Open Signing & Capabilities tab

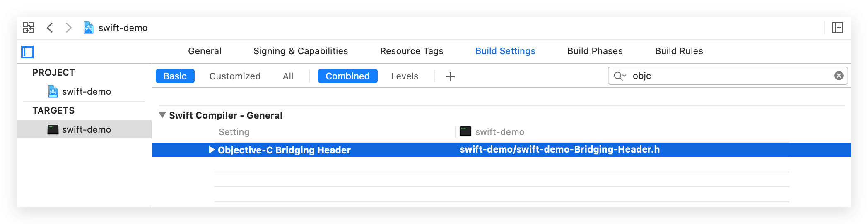(301, 51)
